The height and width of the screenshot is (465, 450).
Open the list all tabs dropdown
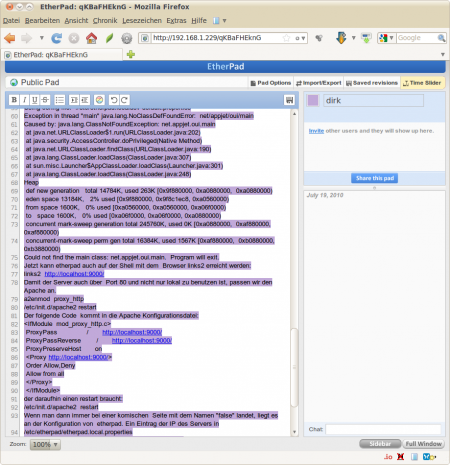click(x=443, y=54)
